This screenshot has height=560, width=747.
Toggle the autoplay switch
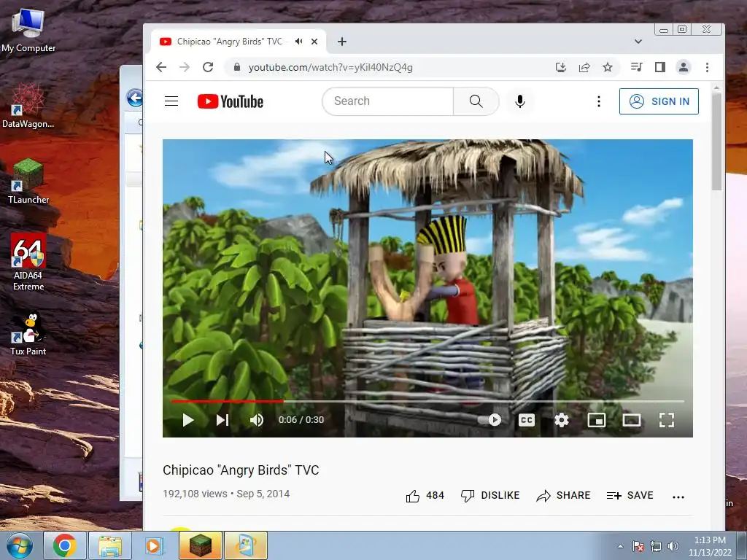click(490, 419)
